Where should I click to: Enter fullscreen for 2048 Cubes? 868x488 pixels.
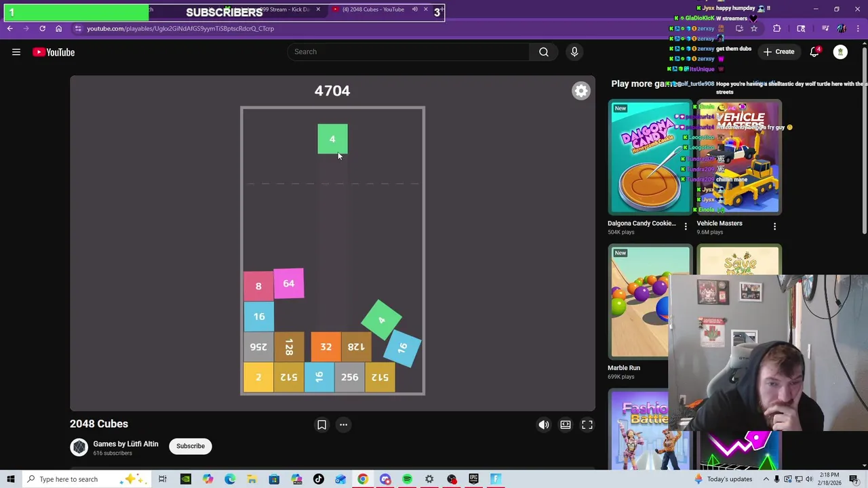[587, 425]
